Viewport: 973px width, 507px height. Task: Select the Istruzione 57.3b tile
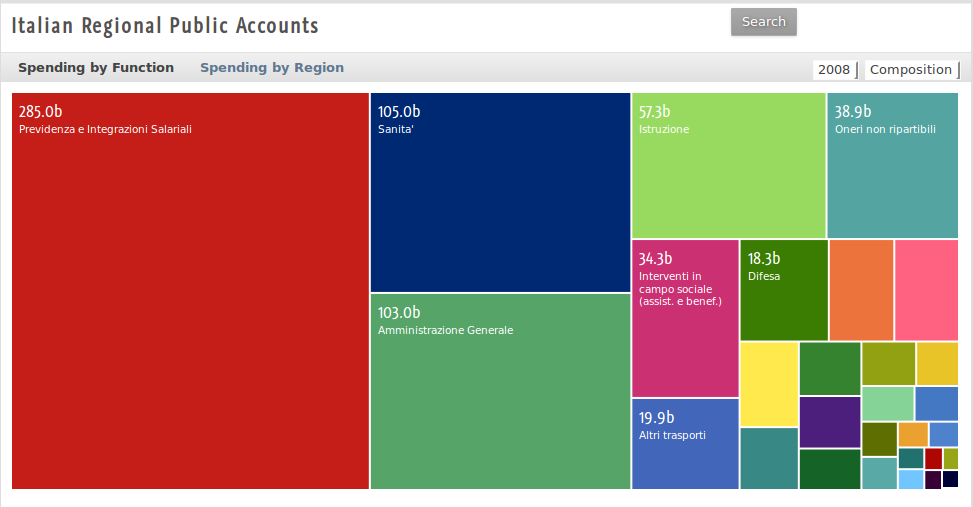coord(729,166)
